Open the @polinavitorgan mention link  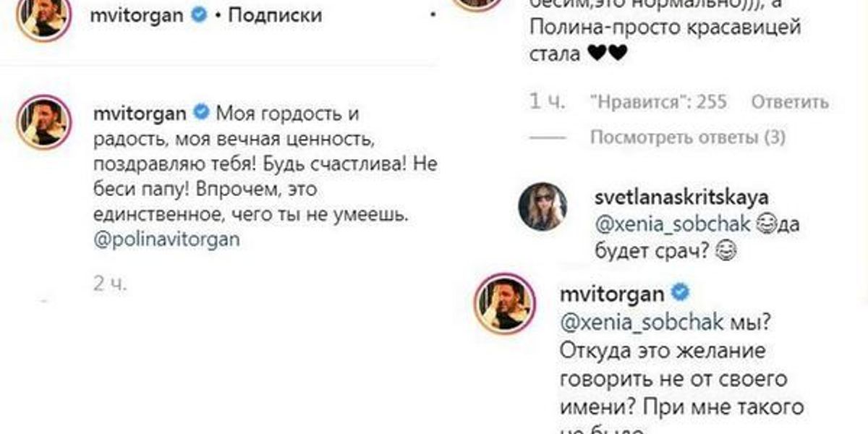[x=166, y=239]
